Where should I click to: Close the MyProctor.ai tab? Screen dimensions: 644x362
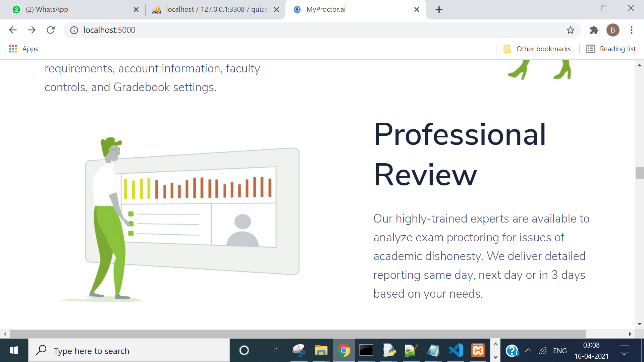click(x=417, y=10)
